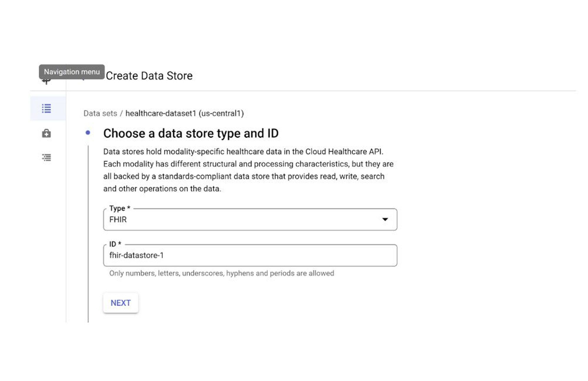Image resolution: width=588 pixels, height=381 pixels.
Task: Open the Data sets list sidebar icon
Action: click(x=46, y=109)
